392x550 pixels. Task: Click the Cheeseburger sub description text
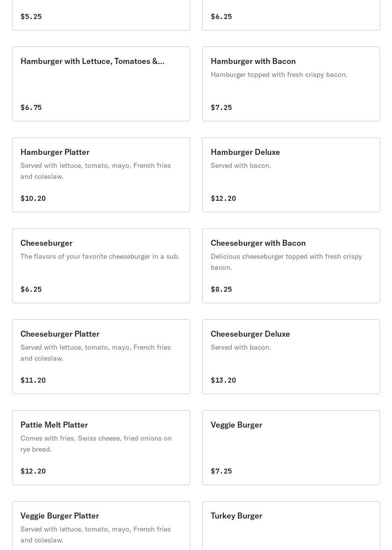point(100,256)
